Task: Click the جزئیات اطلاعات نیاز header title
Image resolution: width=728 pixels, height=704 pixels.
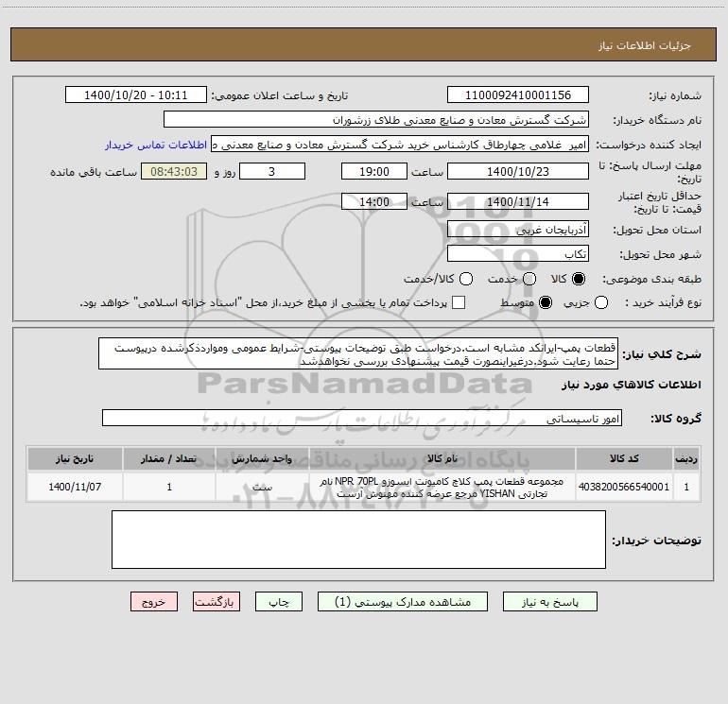Action: 645,45
